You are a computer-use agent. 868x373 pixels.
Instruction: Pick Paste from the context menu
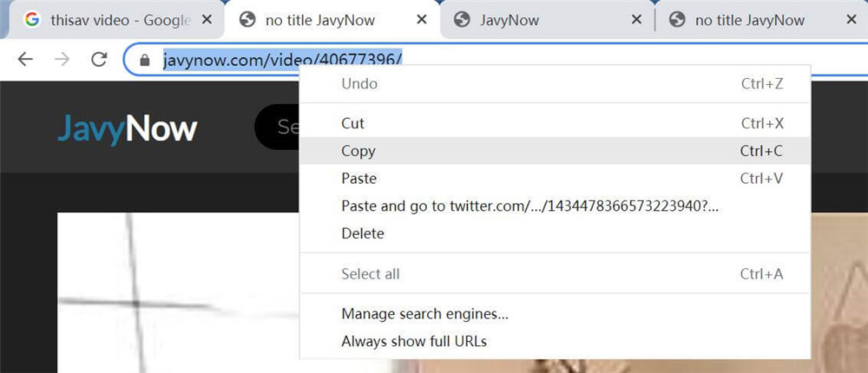tap(358, 179)
